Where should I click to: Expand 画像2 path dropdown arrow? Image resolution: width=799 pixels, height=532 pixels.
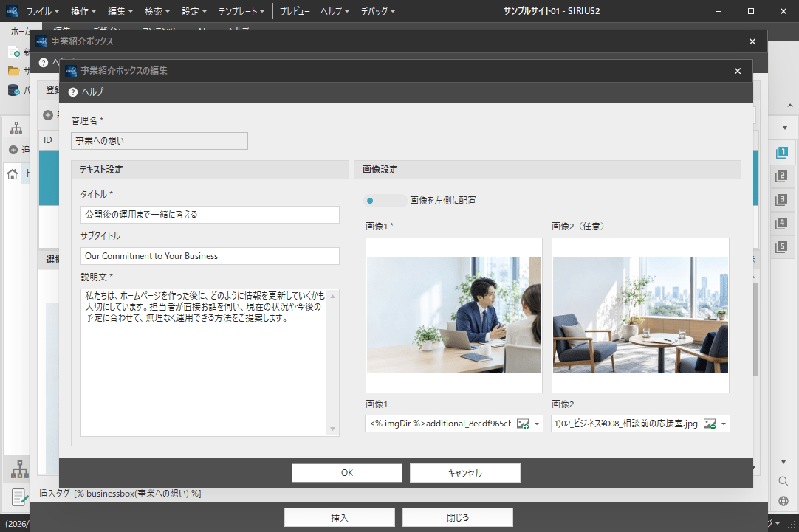[724, 424]
